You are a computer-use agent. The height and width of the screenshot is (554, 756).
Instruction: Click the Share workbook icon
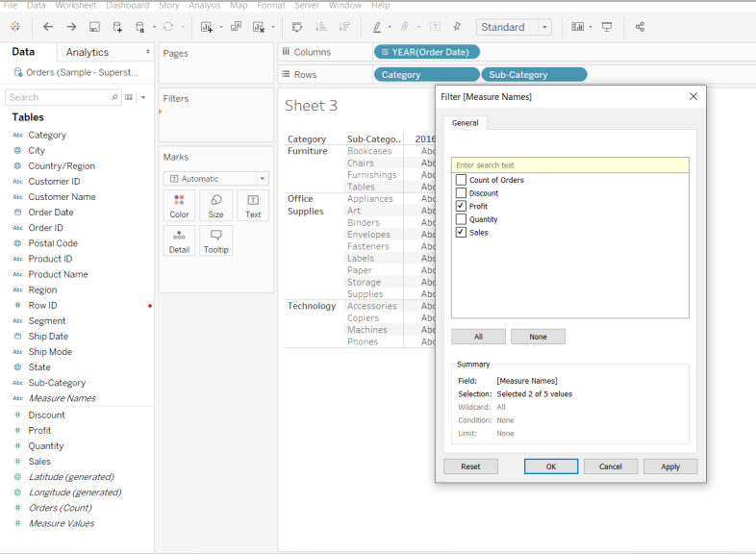pyautogui.click(x=640, y=27)
